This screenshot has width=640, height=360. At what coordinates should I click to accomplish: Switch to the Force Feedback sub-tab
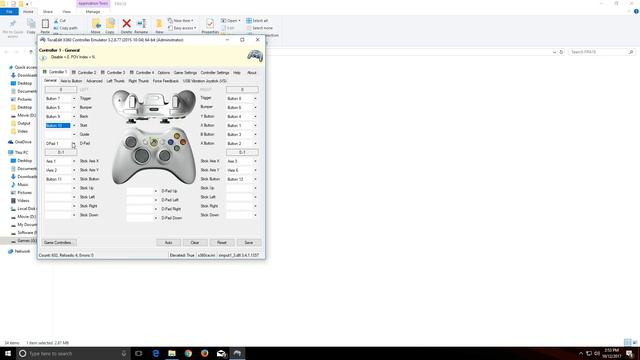pos(166,81)
